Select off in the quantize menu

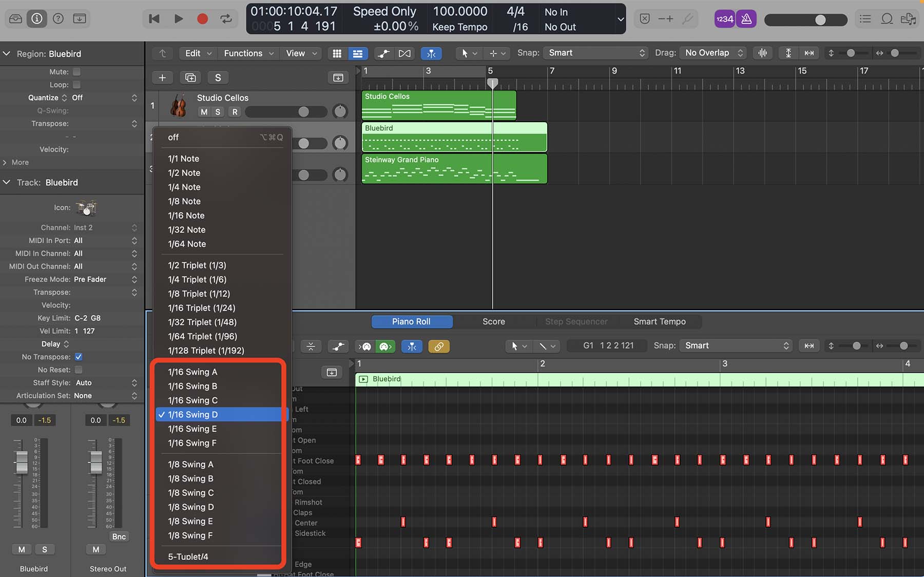click(222, 137)
